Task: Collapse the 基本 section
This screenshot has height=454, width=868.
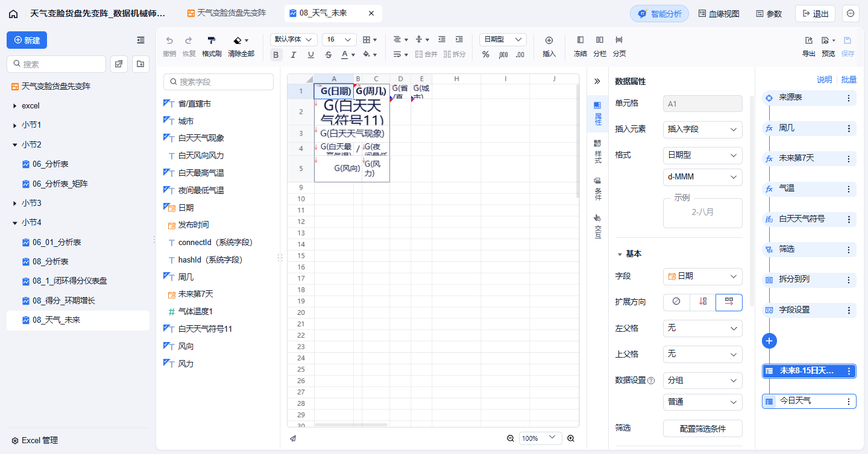Action: (619, 254)
